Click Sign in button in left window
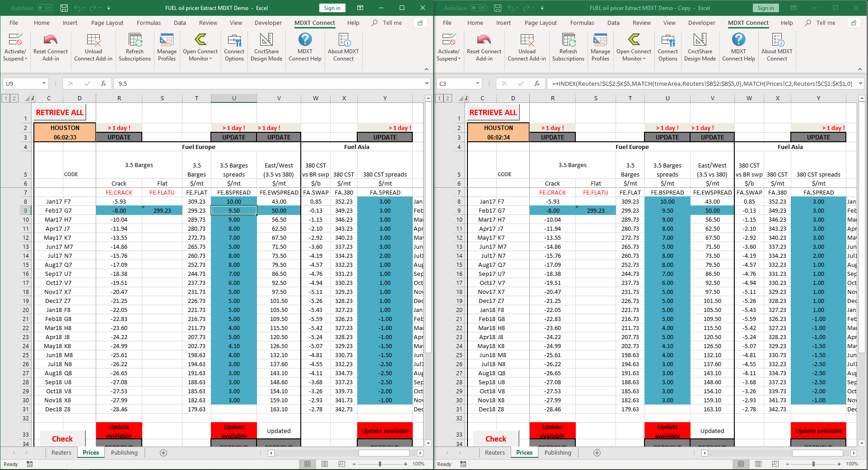The image size is (868, 470). coord(332,8)
